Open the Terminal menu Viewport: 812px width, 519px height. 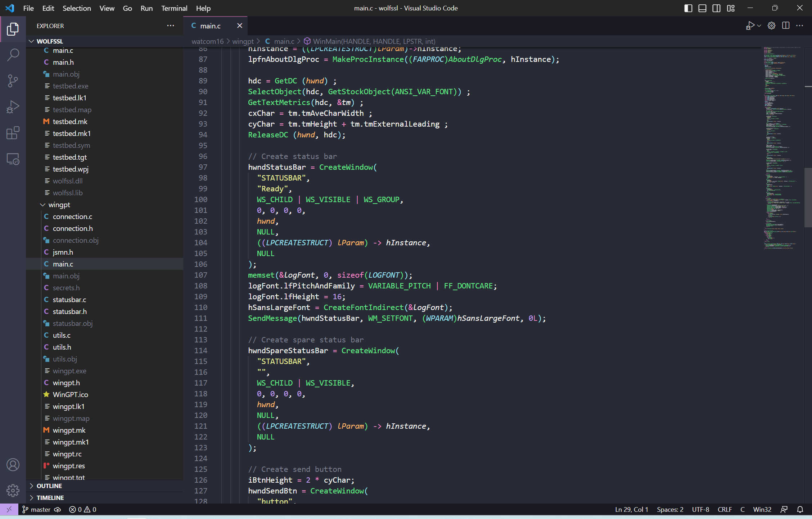[x=174, y=8]
